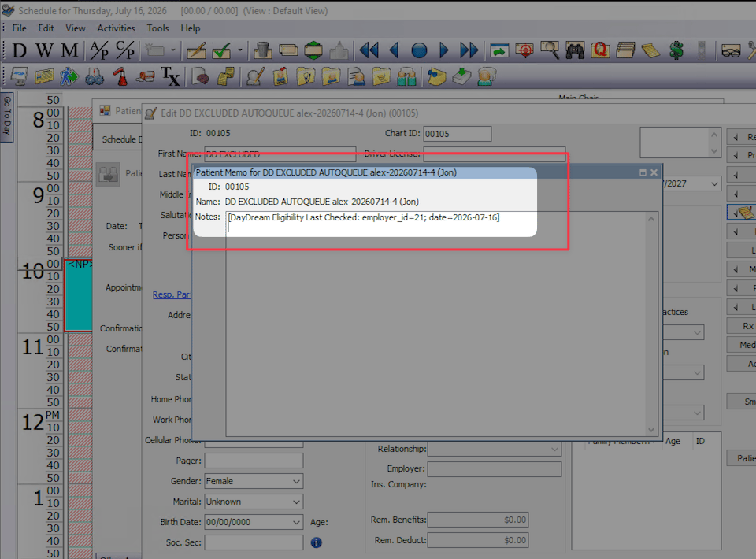Click the Pager input field
Screen dimensions: 756x559
tap(254, 461)
